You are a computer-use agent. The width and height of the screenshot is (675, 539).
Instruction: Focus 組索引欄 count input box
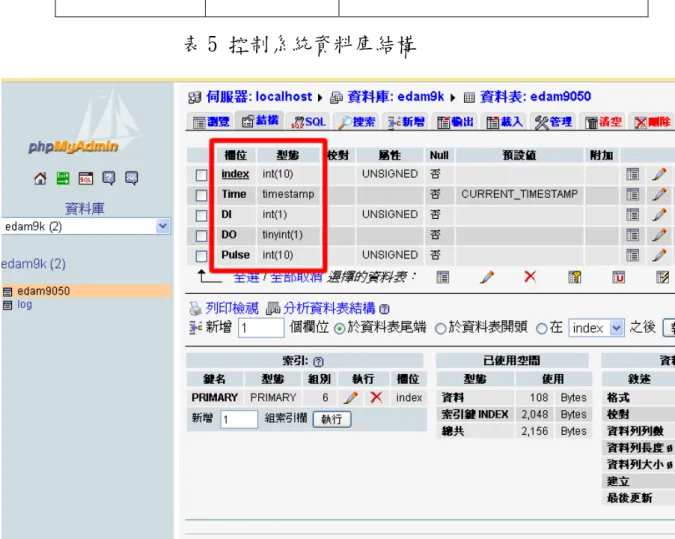tap(239, 419)
